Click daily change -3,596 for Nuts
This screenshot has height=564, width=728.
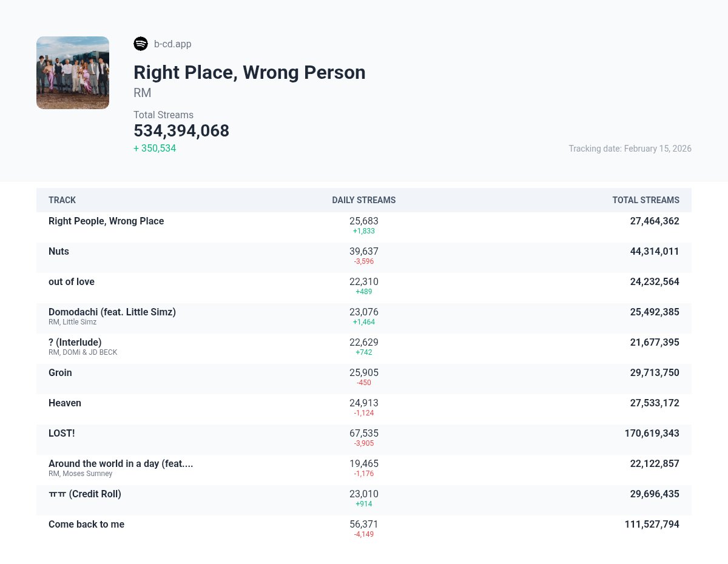364,261
